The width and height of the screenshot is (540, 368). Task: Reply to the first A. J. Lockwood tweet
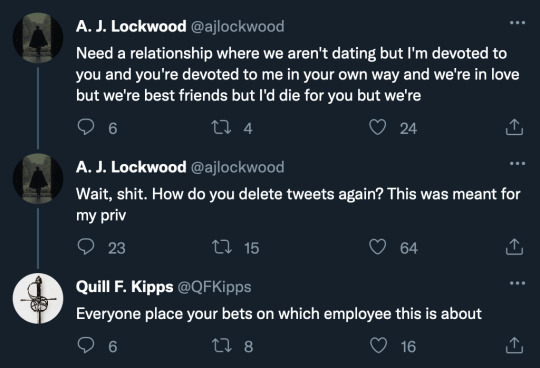[86, 127]
